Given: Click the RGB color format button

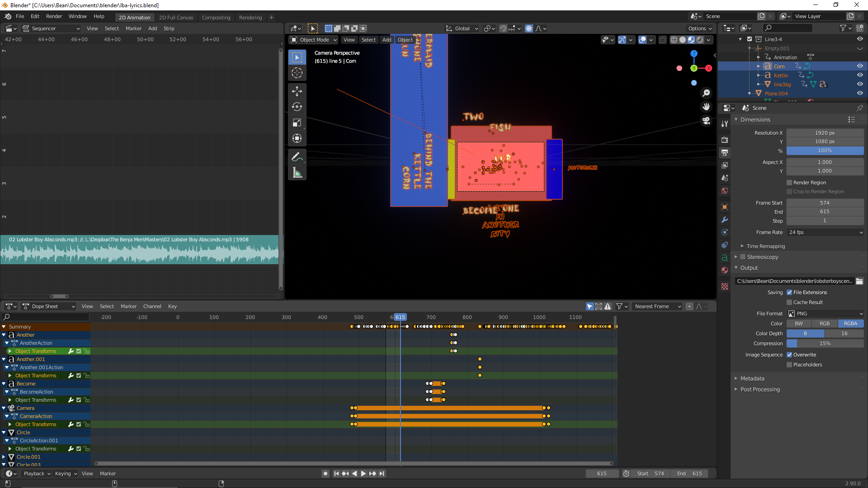Looking at the screenshot, I should (x=825, y=324).
